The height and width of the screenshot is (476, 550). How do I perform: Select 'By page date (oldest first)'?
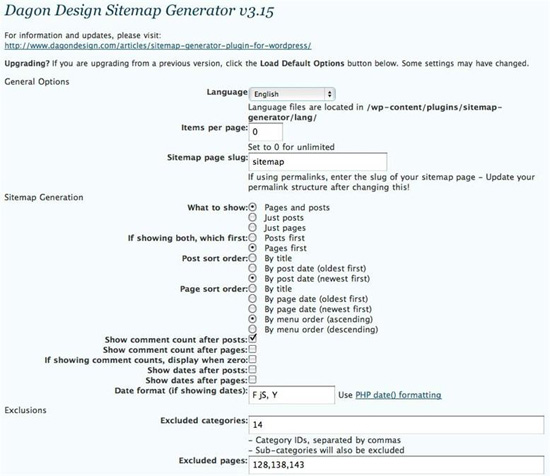[253, 299]
